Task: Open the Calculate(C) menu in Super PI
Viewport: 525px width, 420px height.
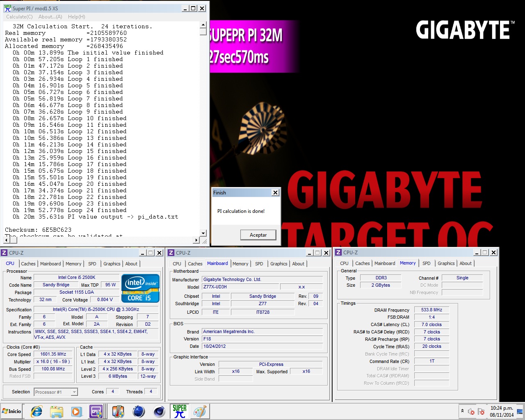Action: point(19,17)
